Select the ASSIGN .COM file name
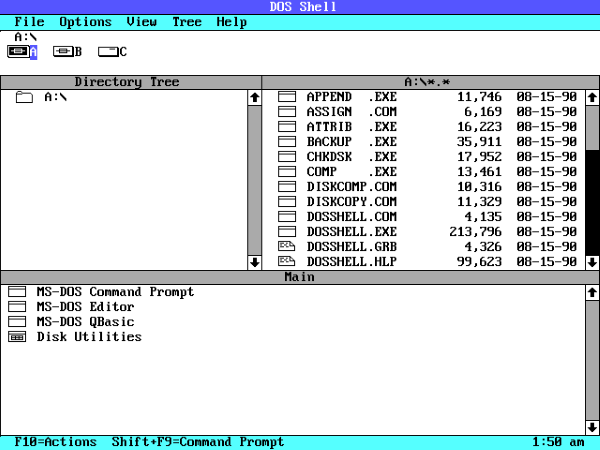 [x=352, y=112]
